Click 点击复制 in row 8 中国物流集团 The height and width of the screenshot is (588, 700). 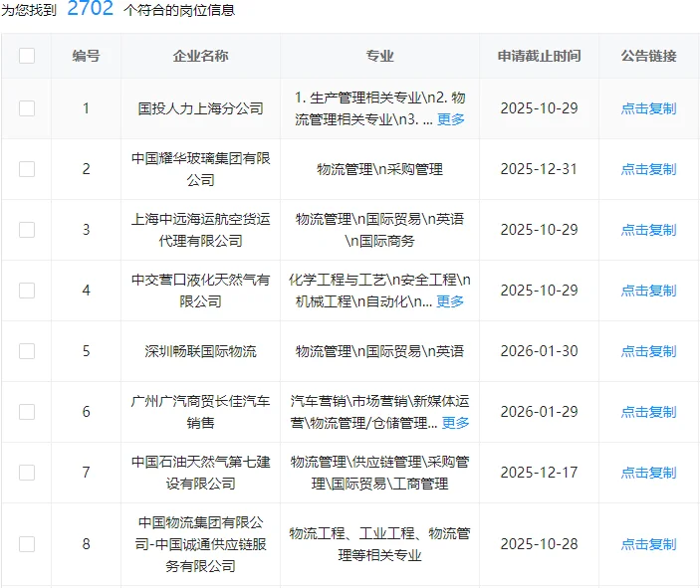[x=648, y=544]
